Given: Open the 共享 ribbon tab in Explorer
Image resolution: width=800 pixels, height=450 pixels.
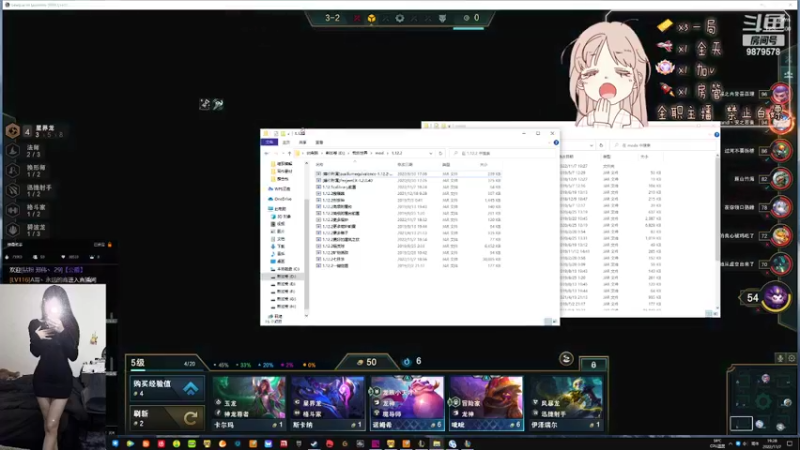Looking at the screenshot, I should (x=303, y=142).
